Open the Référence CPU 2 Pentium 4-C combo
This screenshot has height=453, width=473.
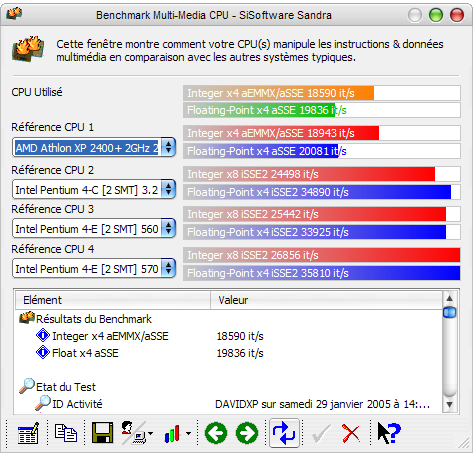[94, 189]
